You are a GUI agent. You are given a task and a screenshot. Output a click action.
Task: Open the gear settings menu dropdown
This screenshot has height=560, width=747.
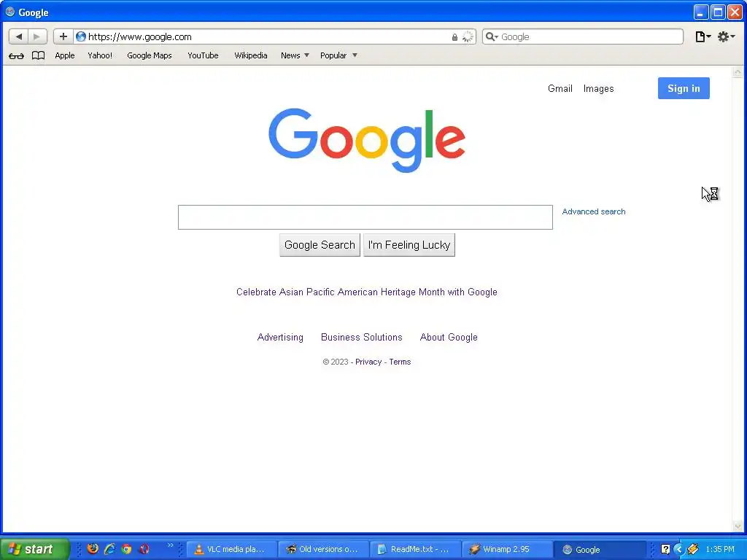726,36
